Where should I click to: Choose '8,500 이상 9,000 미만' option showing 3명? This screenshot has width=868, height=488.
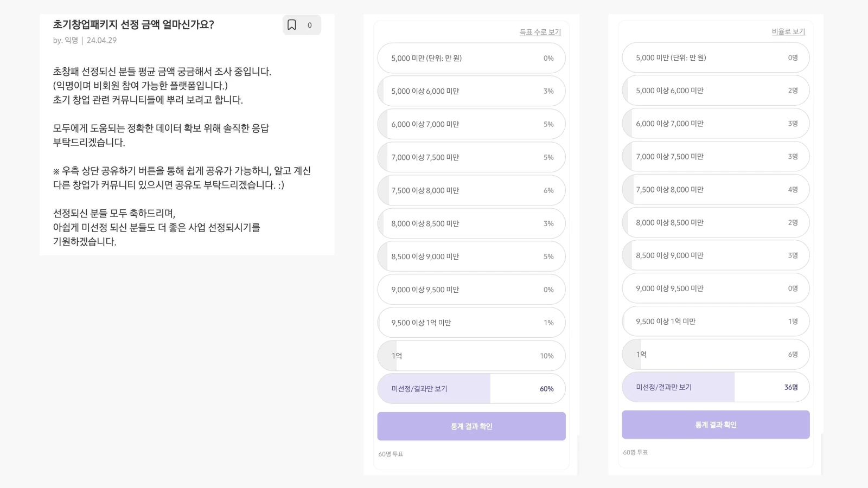coord(715,255)
